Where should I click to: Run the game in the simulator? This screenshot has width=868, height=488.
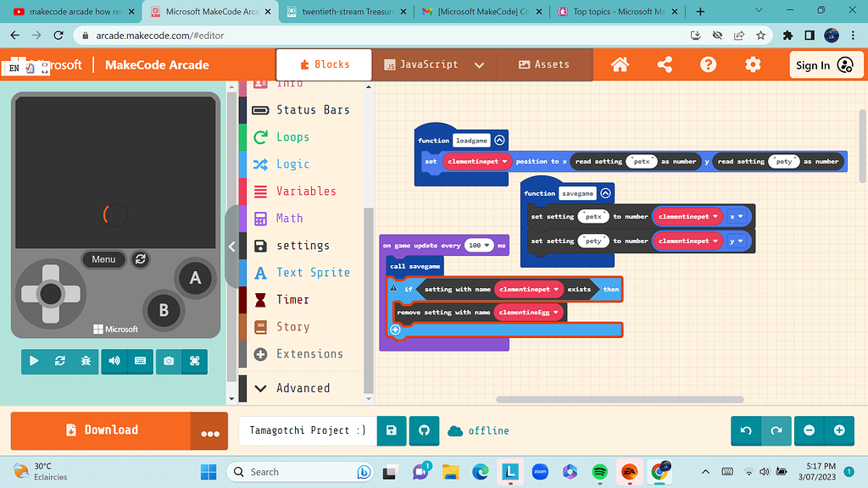[x=34, y=361]
